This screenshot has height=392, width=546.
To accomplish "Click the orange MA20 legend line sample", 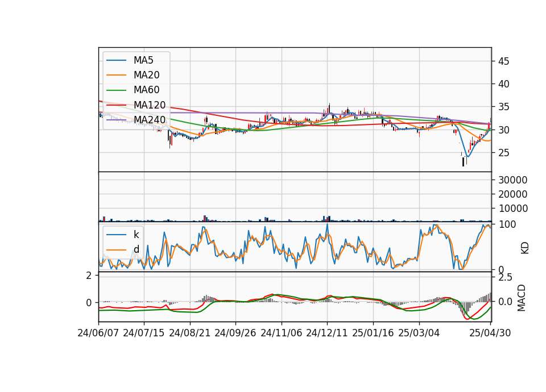I will (116, 75).
